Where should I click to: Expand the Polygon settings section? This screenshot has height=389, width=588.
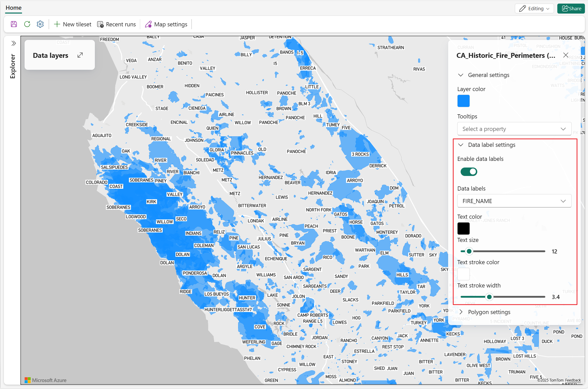461,312
